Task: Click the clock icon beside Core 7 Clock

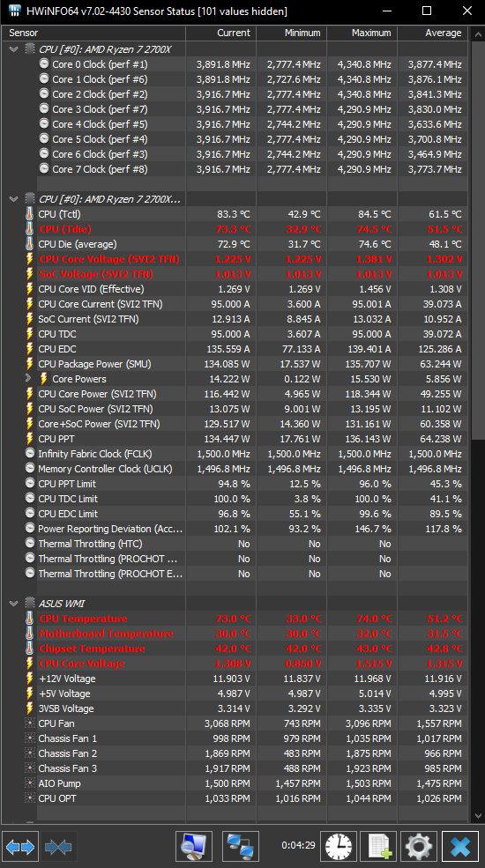Action: pos(44,168)
